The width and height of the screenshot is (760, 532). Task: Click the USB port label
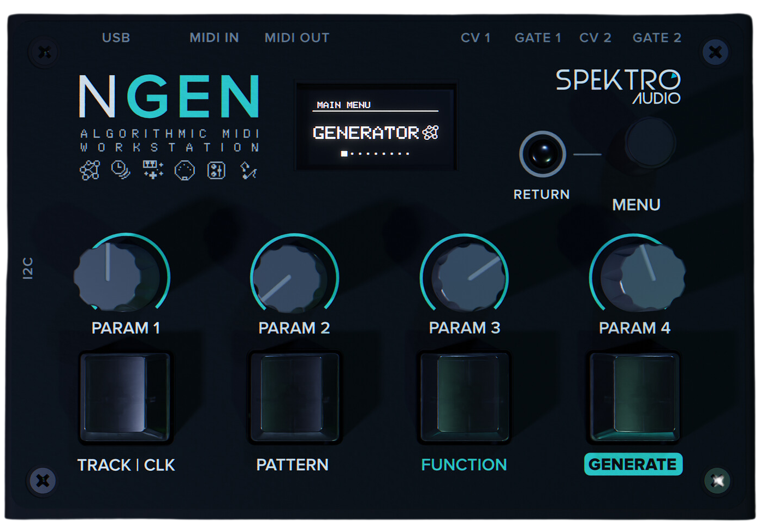[116, 38]
